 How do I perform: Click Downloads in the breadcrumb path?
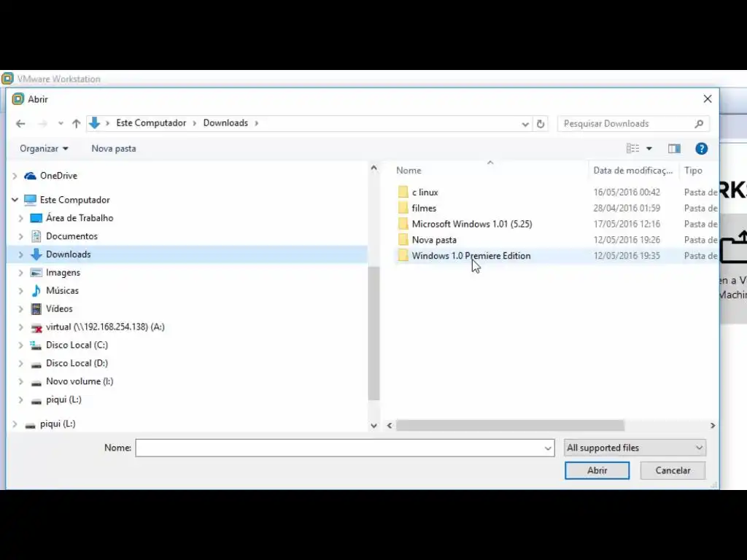tap(226, 122)
